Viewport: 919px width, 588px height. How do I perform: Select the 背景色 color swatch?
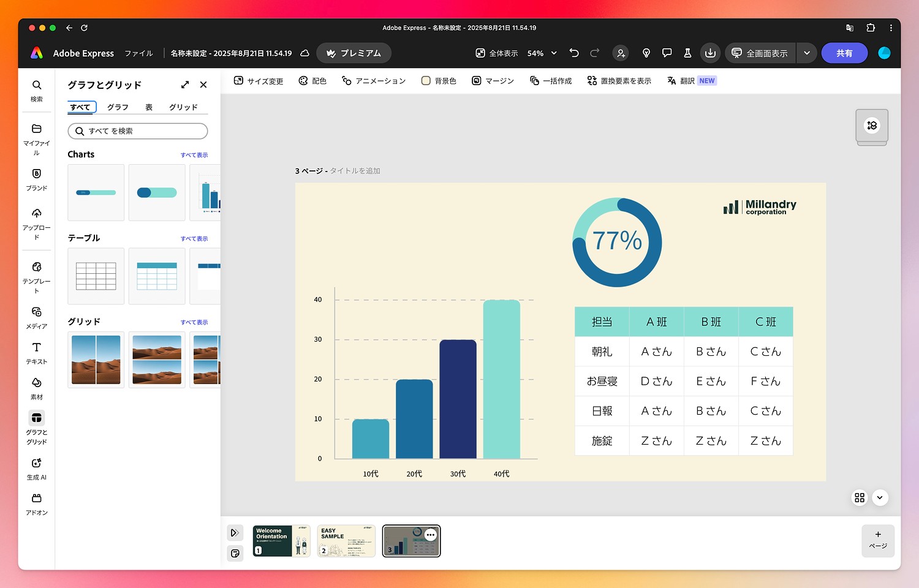click(426, 80)
